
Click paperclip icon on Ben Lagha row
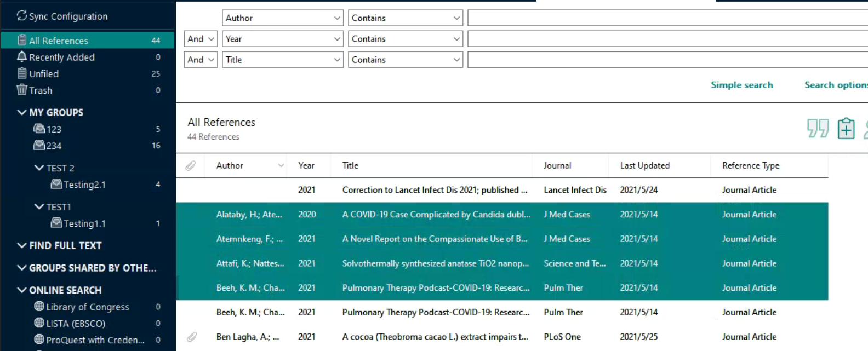[191, 337]
